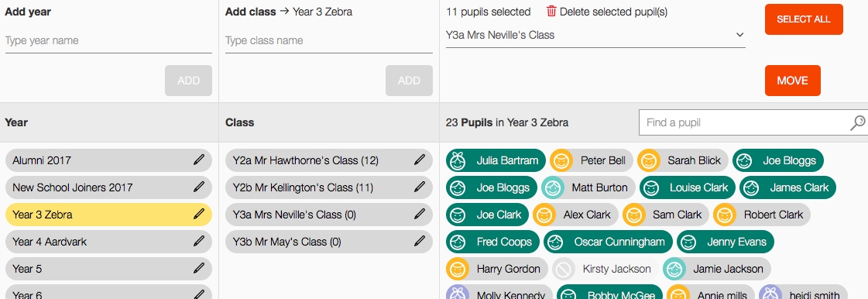Edit Y3b Mr May's Class with pencil

(420, 242)
